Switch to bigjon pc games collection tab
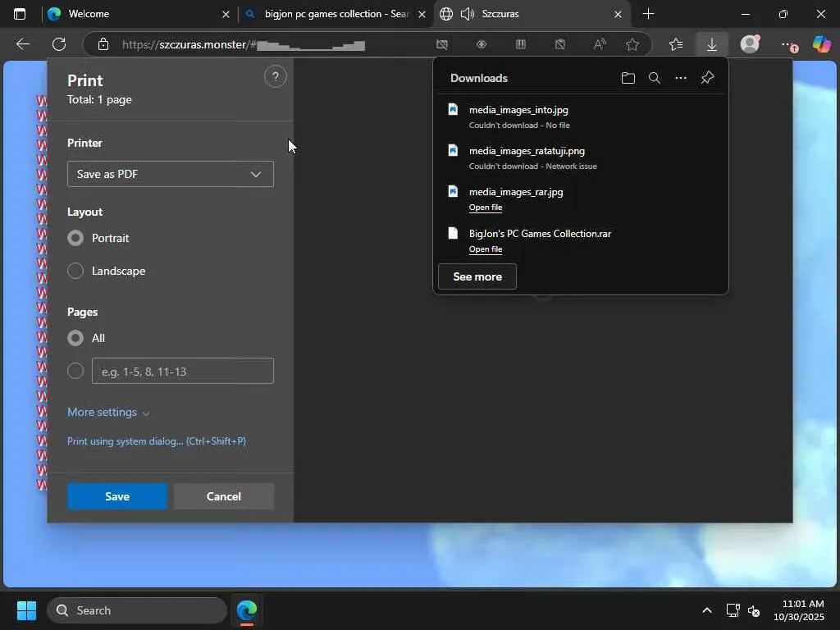 (x=337, y=14)
